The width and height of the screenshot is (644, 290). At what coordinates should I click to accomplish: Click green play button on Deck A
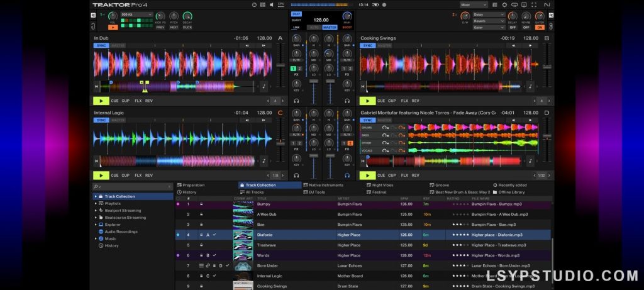[101, 101]
